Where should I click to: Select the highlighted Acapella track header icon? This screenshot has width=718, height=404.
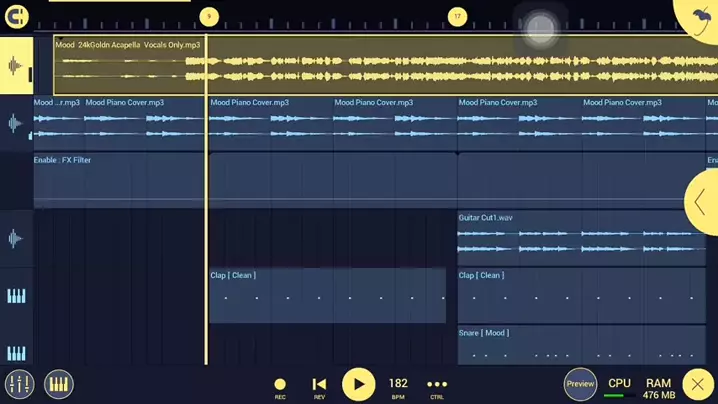point(16,67)
